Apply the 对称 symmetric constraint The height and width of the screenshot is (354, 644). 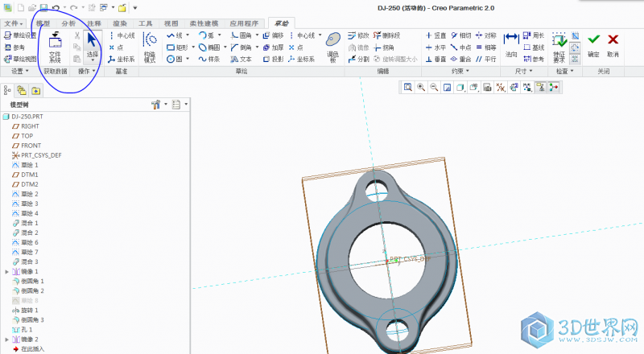[x=486, y=35]
